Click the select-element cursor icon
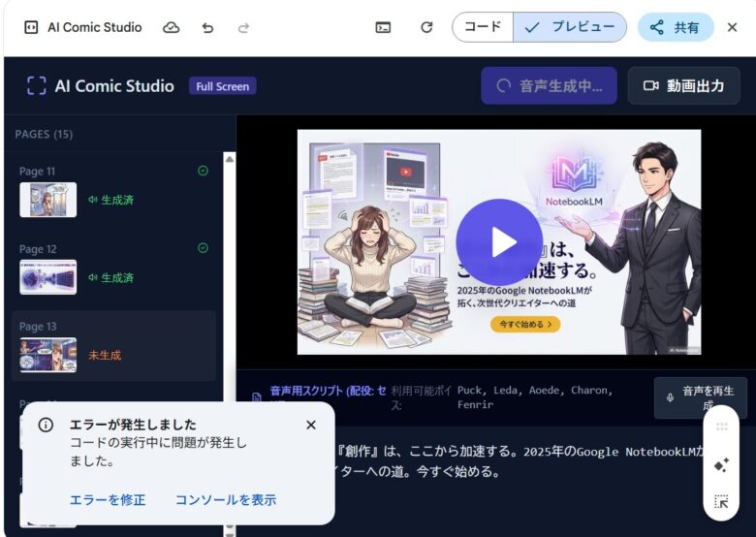756x537 pixels. [720, 501]
